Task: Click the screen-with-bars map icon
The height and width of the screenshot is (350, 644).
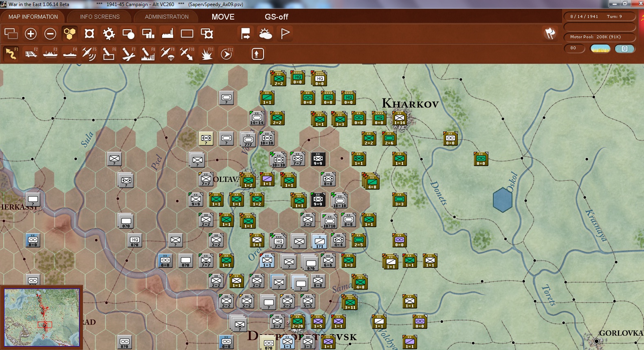Action: 148,33
